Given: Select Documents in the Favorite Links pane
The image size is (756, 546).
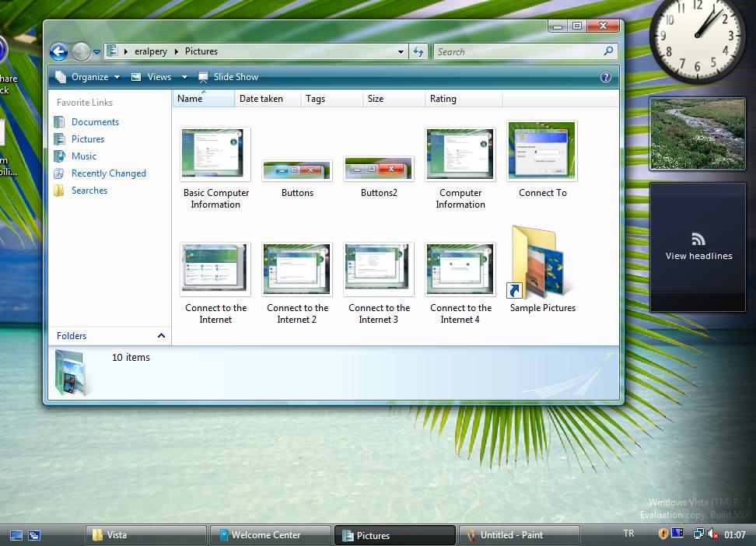Looking at the screenshot, I should [95, 121].
